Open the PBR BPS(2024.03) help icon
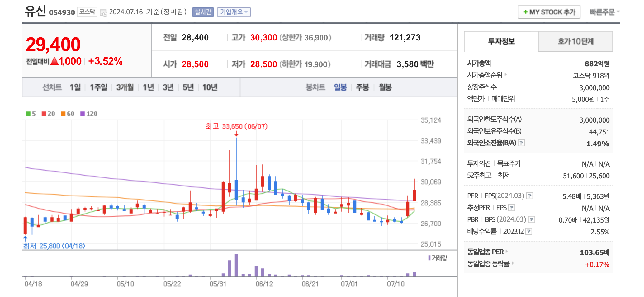 [x=532, y=219]
